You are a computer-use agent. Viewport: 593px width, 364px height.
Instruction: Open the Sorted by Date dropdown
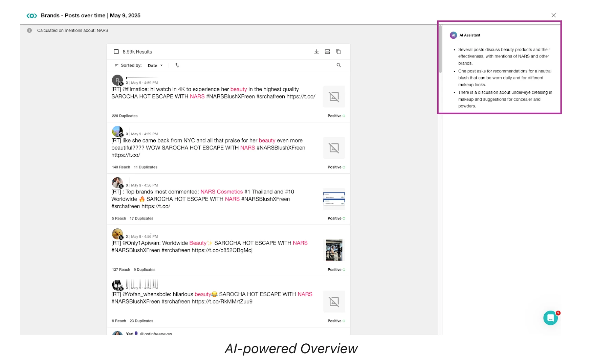click(155, 66)
